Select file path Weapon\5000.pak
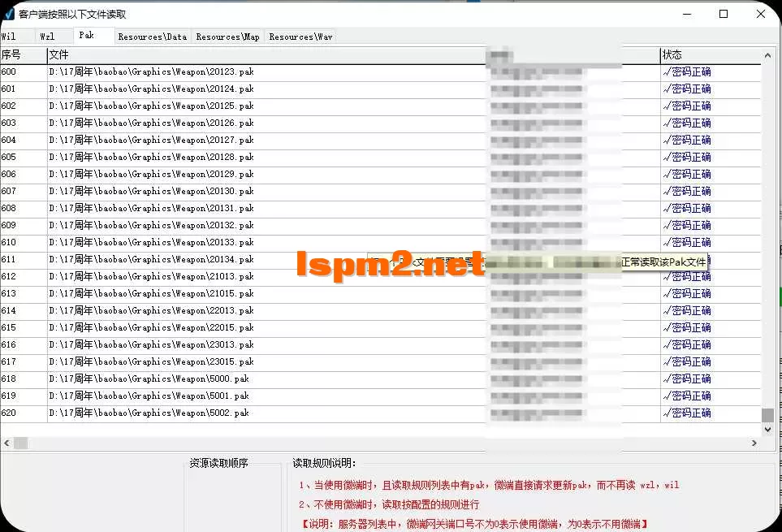The height and width of the screenshot is (532, 782). (149, 378)
